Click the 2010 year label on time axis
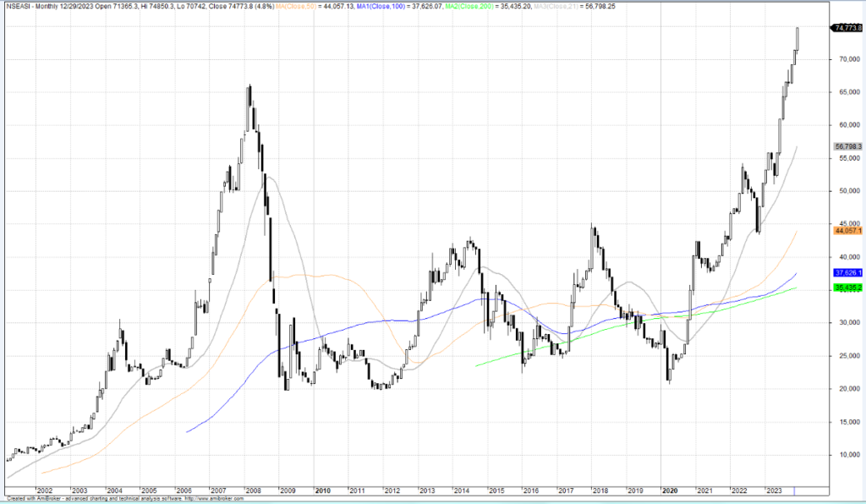Image resolution: width=866 pixels, height=504 pixels. pyautogui.click(x=322, y=490)
